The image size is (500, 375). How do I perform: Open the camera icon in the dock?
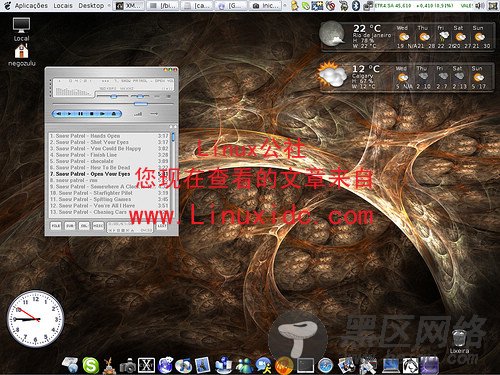pyautogui.click(x=128, y=366)
